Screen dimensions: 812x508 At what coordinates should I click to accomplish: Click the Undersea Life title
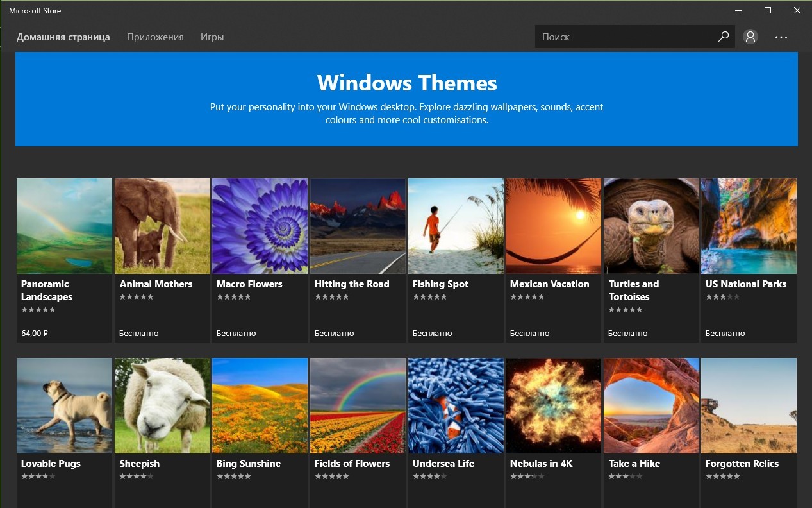pyautogui.click(x=443, y=464)
